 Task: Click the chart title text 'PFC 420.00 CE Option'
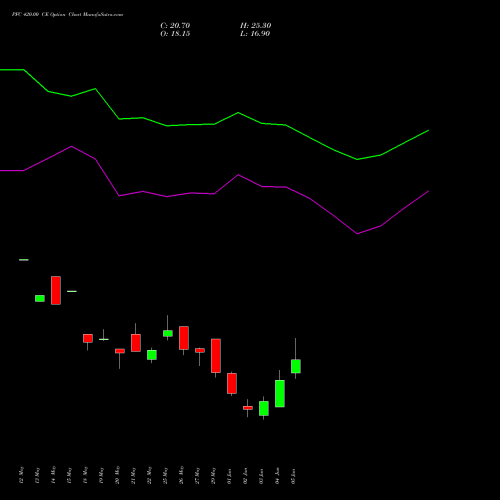[38, 15]
